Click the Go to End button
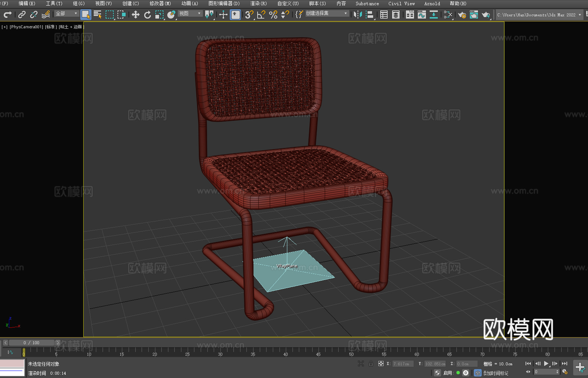588x378 pixels. tap(565, 364)
